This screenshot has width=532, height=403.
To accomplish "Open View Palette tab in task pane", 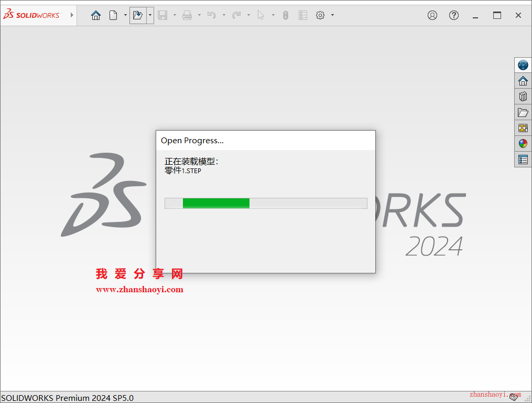I will coord(523,128).
